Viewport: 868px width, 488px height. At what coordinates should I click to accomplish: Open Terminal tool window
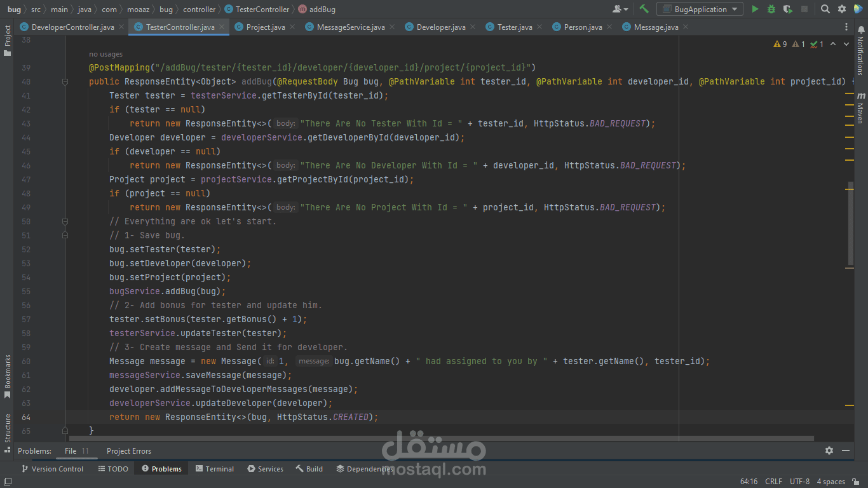click(215, 469)
